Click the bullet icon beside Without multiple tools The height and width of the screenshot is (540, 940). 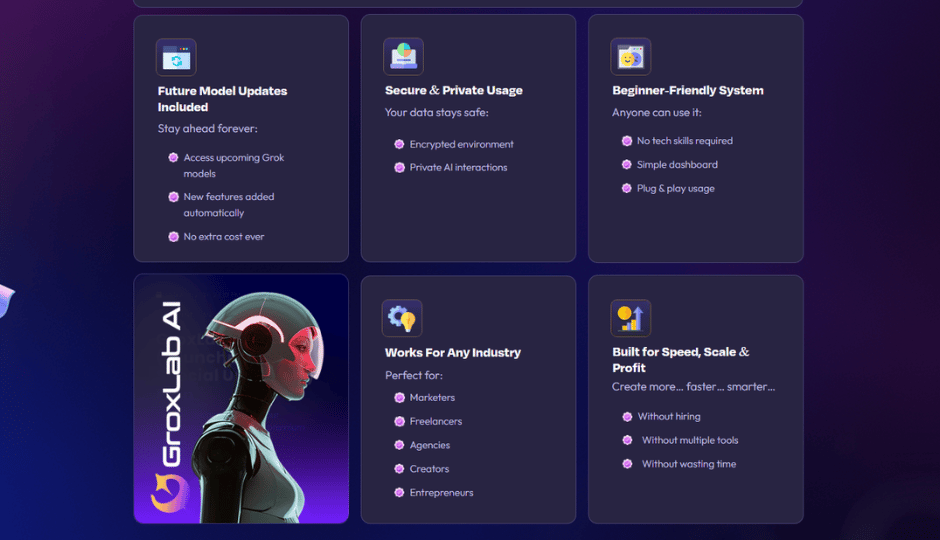pos(627,440)
